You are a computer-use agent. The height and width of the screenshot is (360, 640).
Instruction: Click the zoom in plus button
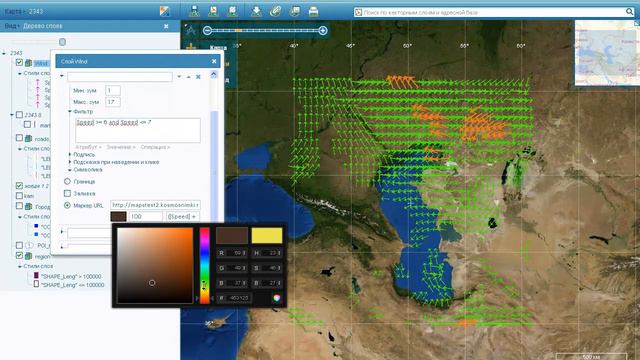coord(323,31)
